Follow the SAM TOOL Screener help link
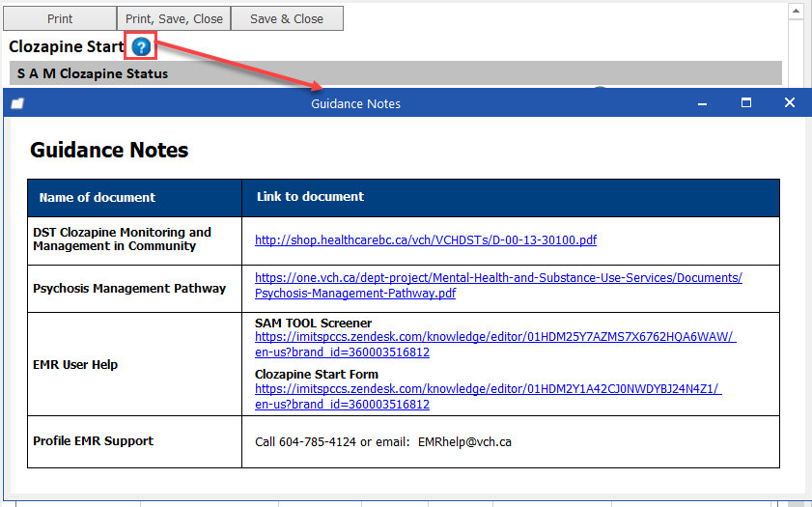Viewport: 812px width, 507px height. pyautogui.click(x=494, y=345)
